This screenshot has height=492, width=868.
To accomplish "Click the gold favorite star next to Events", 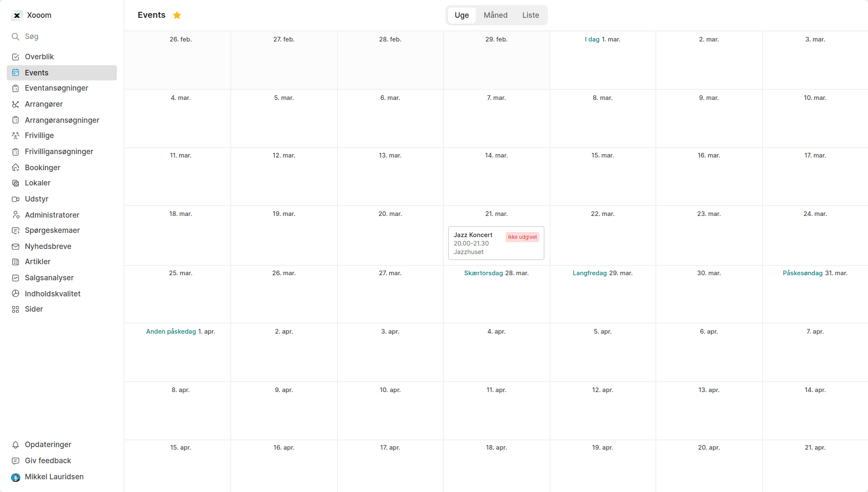I will 177,15.
